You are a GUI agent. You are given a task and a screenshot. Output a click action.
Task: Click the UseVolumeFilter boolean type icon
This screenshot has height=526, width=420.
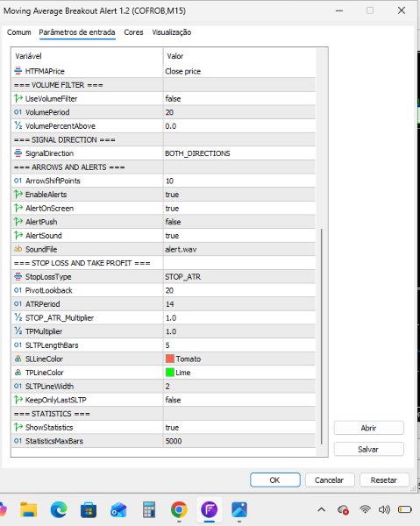[18, 98]
